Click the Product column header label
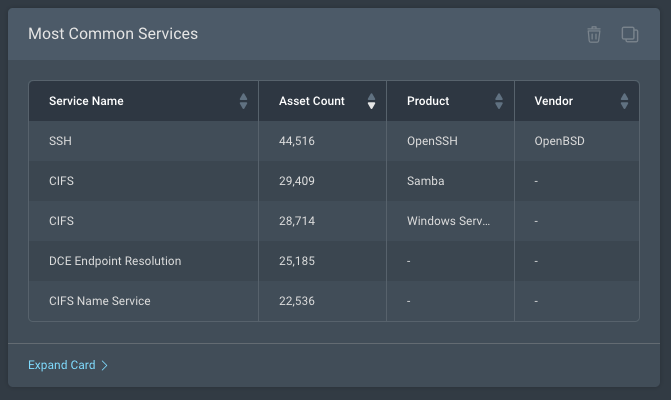Image resolution: width=671 pixels, height=400 pixels. coord(428,101)
